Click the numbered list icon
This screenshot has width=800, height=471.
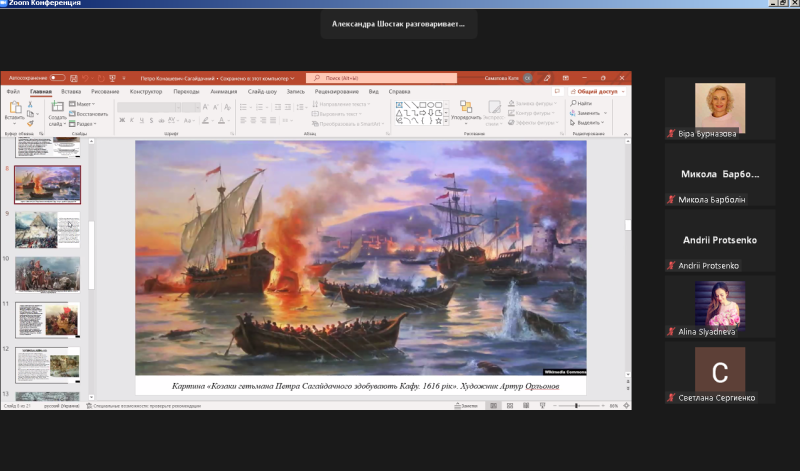point(260,107)
